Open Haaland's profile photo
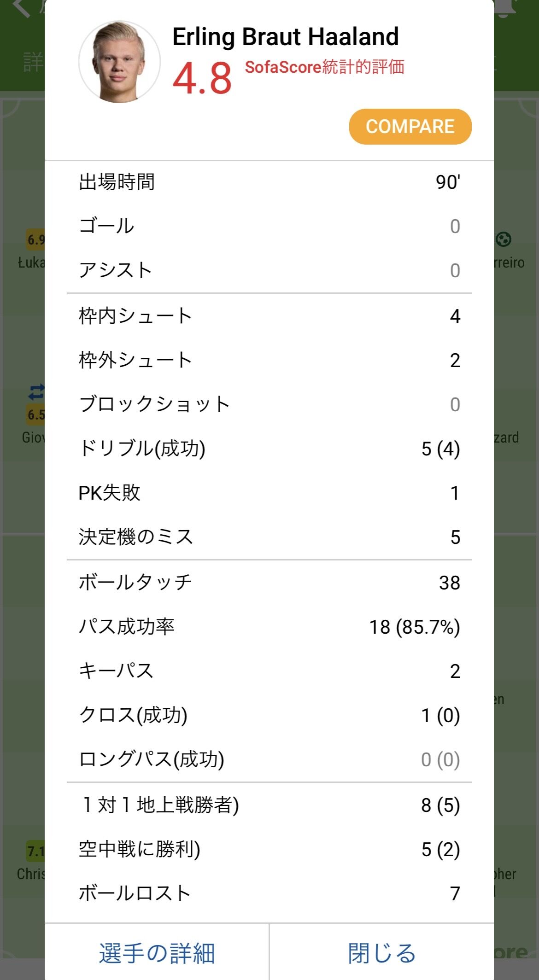 coord(119,62)
